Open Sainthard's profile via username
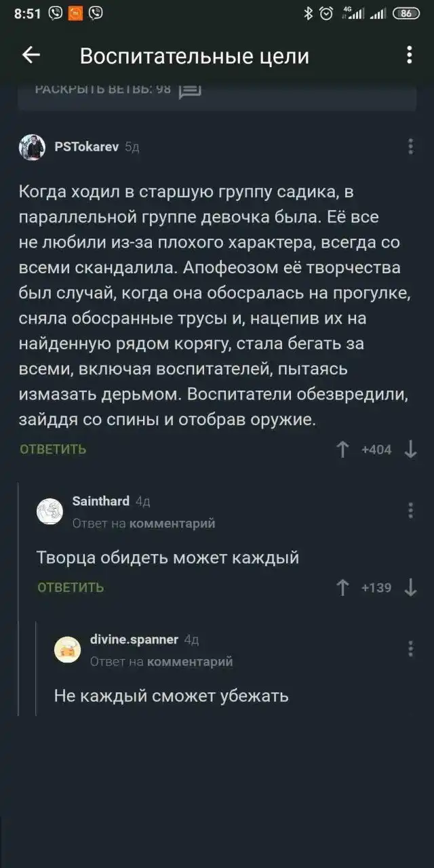Image resolution: width=434 pixels, height=868 pixels. (100, 501)
